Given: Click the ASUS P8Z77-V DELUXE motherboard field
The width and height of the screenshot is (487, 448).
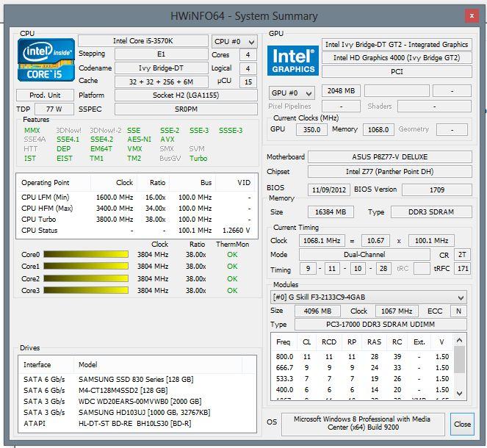Looking at the screenshot, I should pyautogui.click(x=390, y=156).
